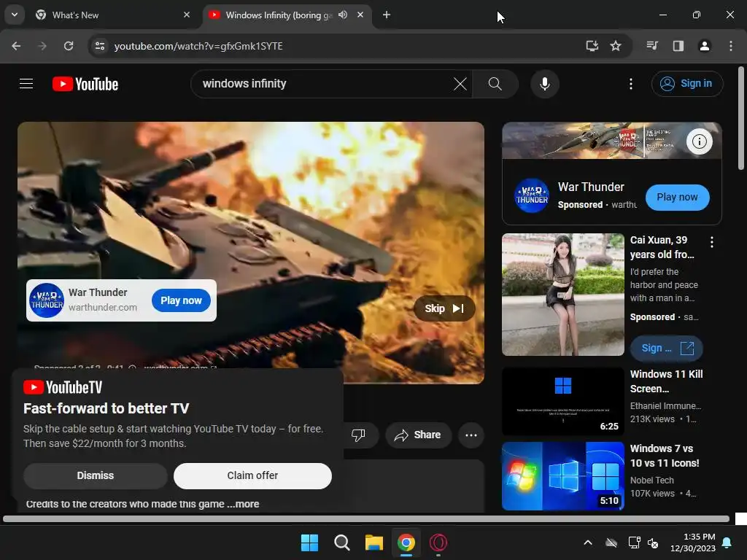The height and width of the screenshot is (560, 747).
Task: Close the Windows Infinity tab
Action: 360,15
